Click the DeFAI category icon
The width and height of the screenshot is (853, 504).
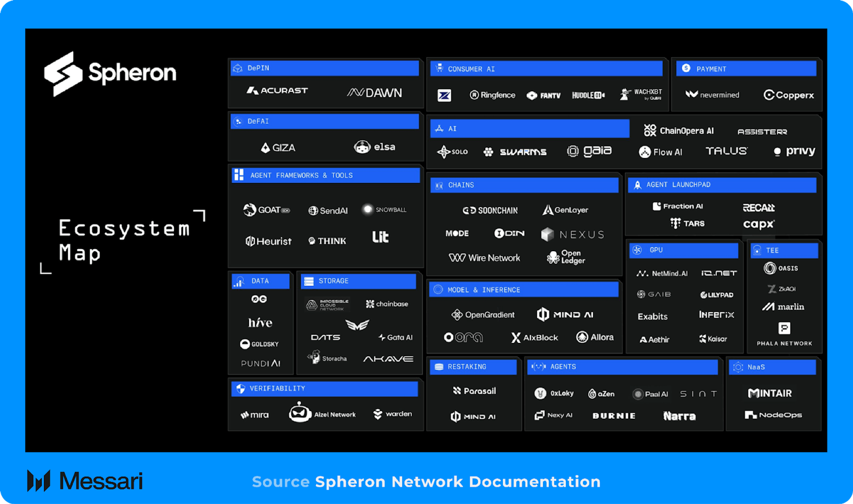click(238, 121)
